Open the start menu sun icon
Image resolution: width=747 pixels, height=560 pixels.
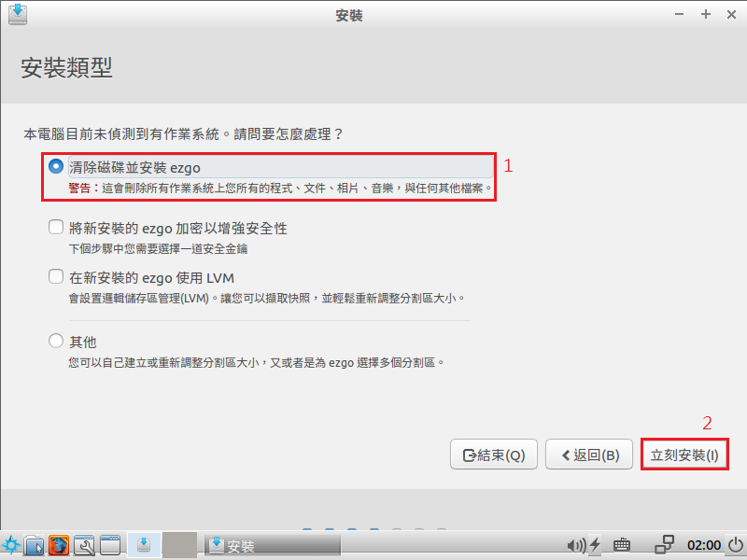coord(10,545)
